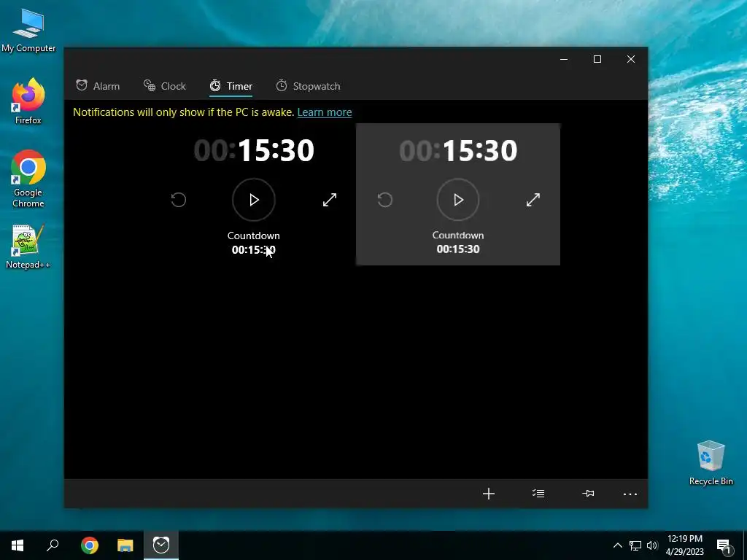Click the select timers list icon

coord(538,494)
